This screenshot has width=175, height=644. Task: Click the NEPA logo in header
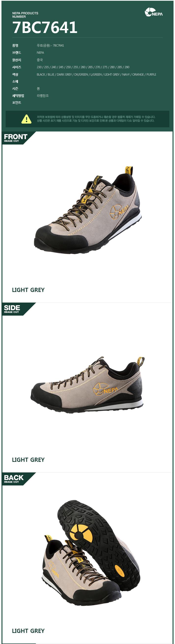pos(154,12)
